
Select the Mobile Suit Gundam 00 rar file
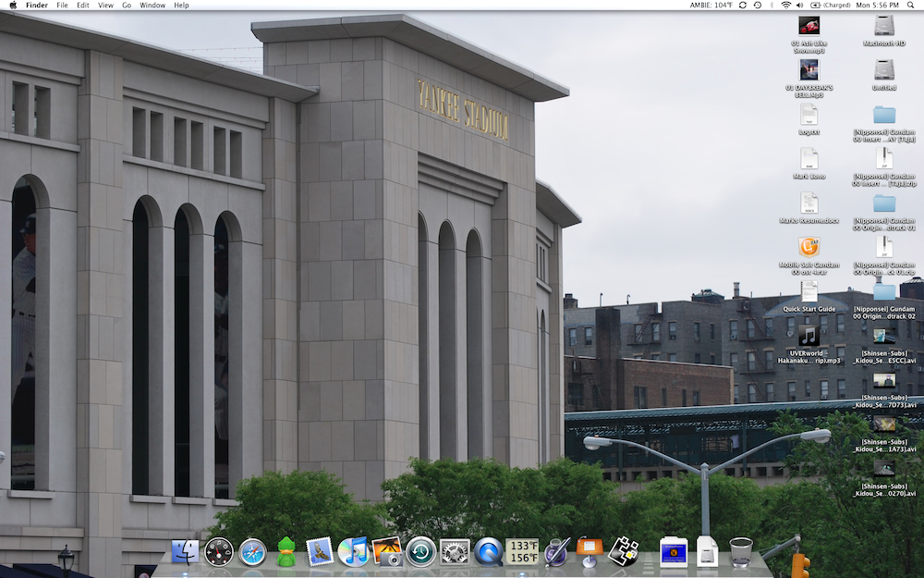(809, 247)
